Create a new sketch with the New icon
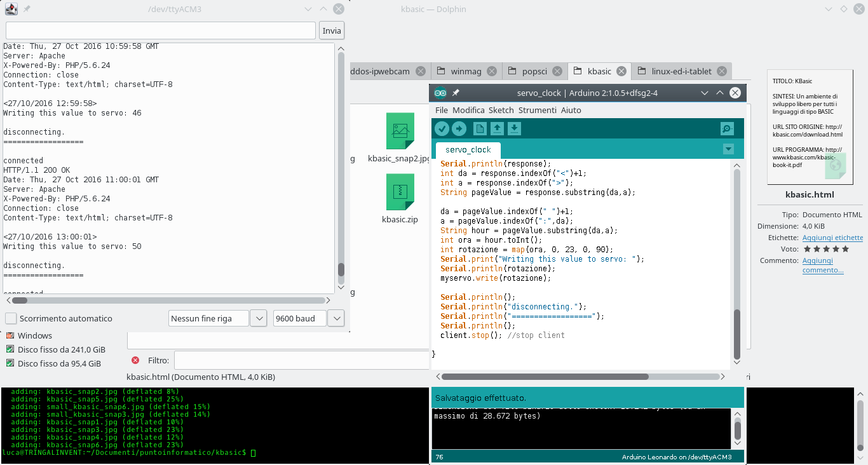The image size is (868, 465). click(x=480, y=129)
